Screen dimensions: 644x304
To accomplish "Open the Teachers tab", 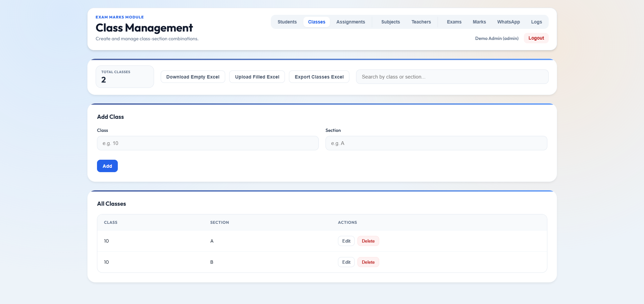I will pos(421,22).
